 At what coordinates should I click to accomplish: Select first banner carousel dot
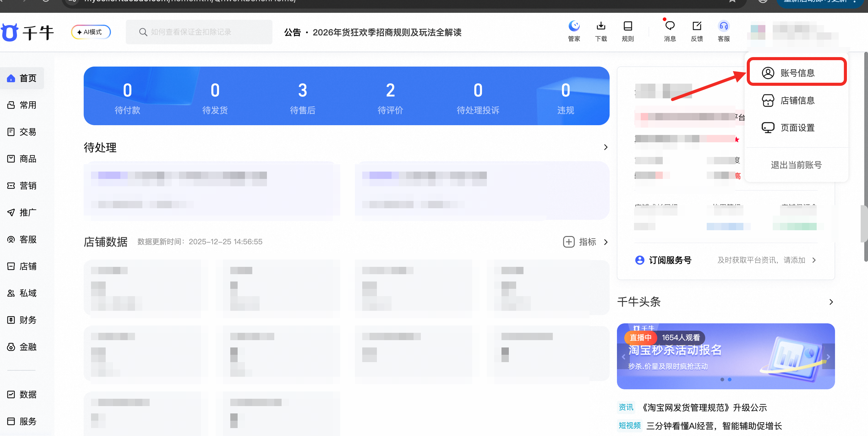pyautogui.click(x=722, y=380)
